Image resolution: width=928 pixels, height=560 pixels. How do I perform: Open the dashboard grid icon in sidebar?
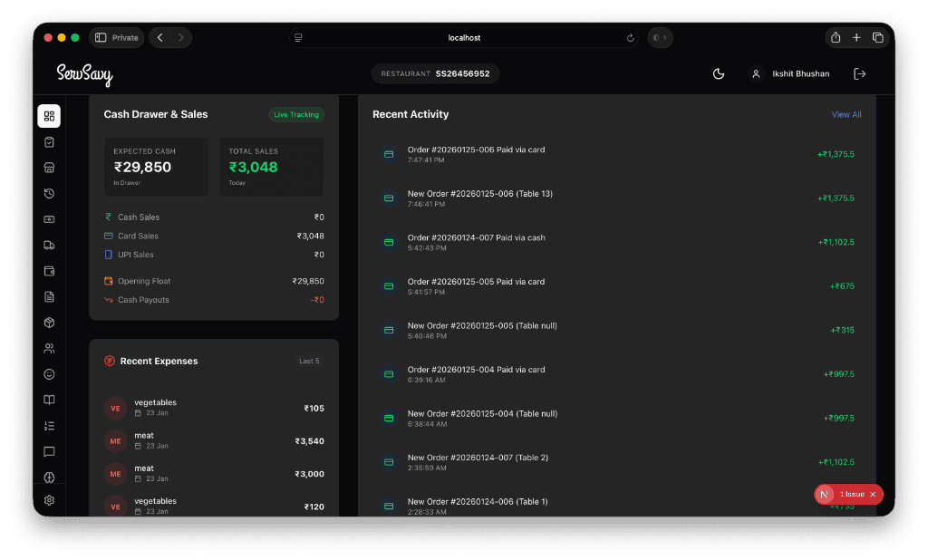[x=49, y=116]
